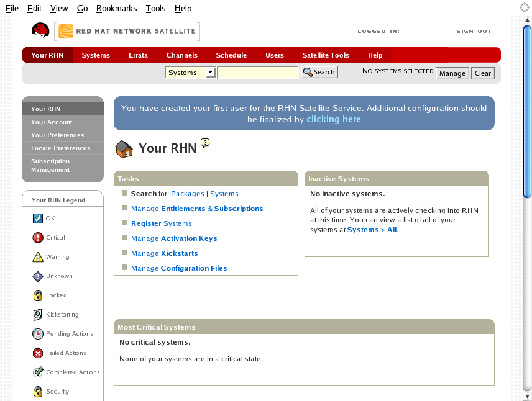The image size is (532, 401).
Task: Click the OK checkmark legend icon
Action: 38,219
